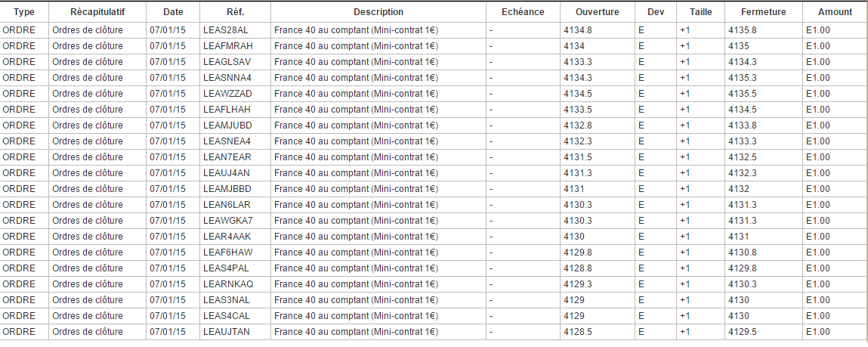868x347 pixels.
Task: Click the reference LEAUJTAN in the last row
Action: coord(227,332)
